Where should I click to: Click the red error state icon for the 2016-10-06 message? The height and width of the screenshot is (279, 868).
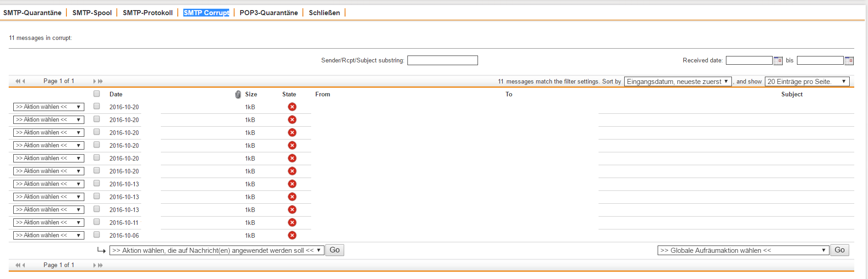292,235
